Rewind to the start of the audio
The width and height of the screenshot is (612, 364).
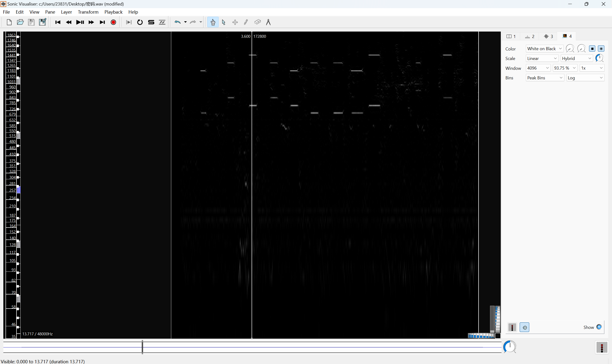[x=58, y=22]
